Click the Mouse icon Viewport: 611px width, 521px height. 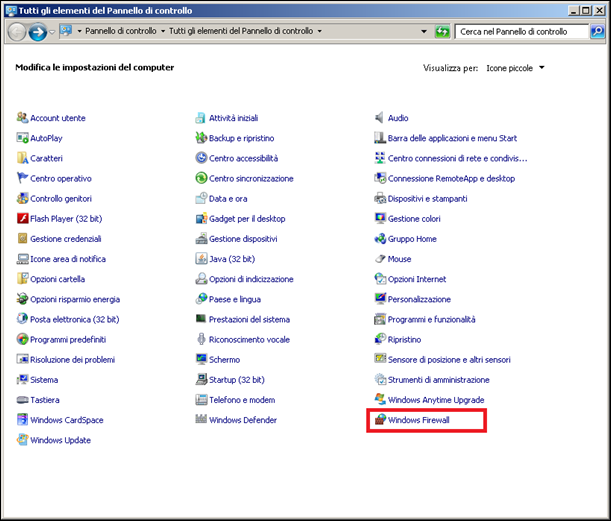pos(380,258)
